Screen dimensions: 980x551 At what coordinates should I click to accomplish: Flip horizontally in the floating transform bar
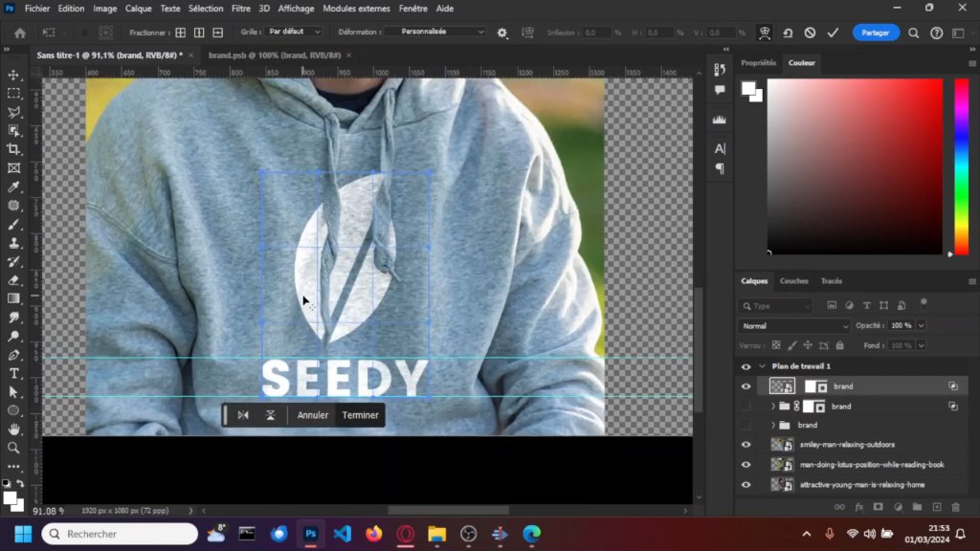click(x=243, y=415)
